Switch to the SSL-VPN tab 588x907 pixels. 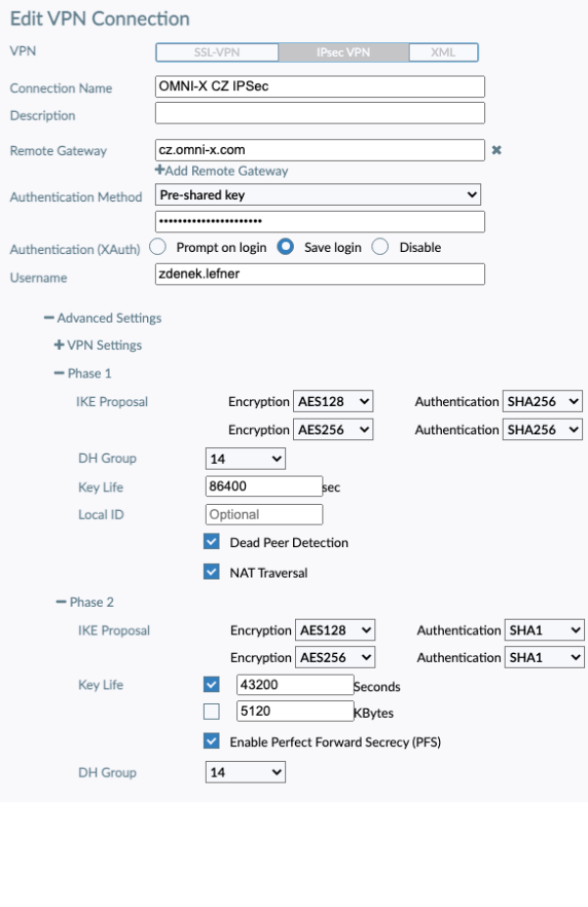point(217,52)
